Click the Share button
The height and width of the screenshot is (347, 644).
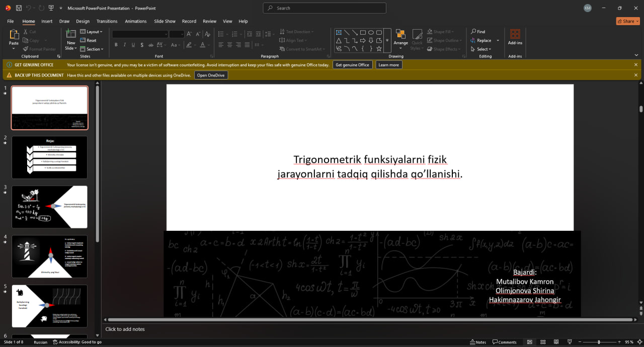tap(628, 21)
